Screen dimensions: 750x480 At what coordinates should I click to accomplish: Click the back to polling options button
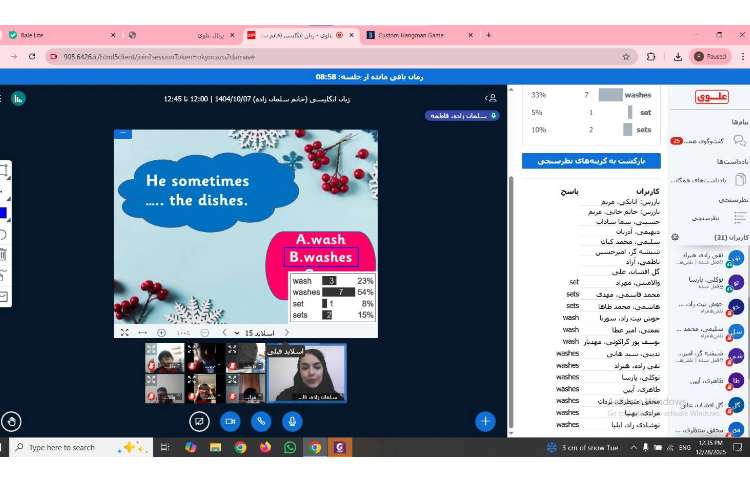[x=591, y=160]
